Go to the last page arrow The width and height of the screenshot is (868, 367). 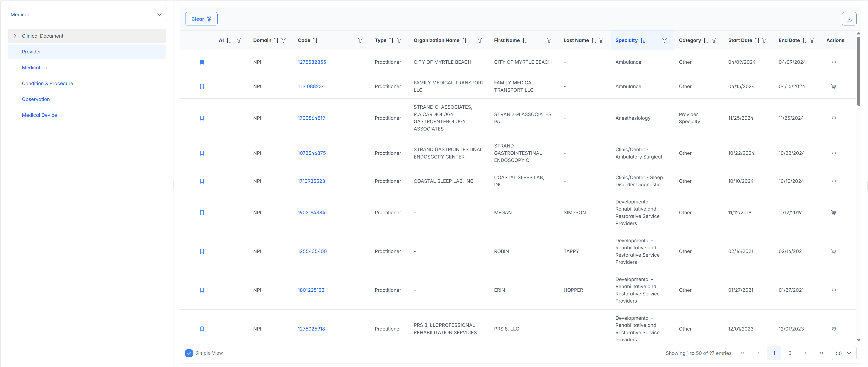point(821,353)
